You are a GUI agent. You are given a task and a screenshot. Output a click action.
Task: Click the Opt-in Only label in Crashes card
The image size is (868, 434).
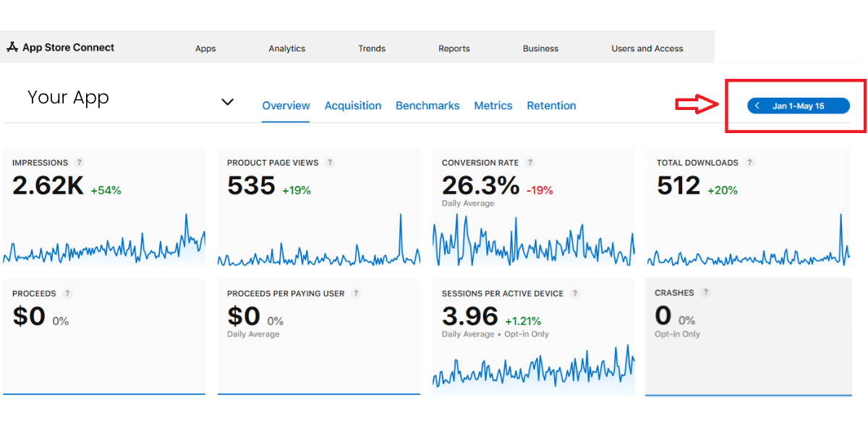click(x=677, y=334)
